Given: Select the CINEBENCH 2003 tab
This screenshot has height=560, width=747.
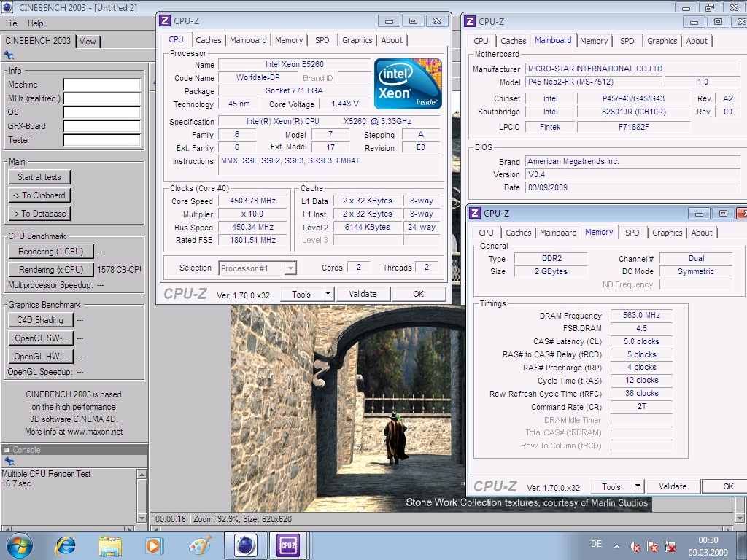Looking at the screenshot, I should [x=38, y=41].
